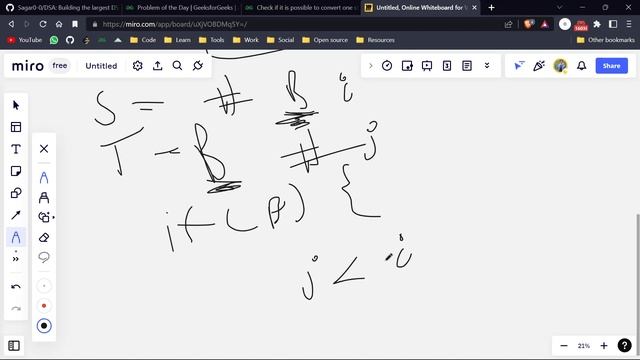Open the YouTube bookmark
Image resolution: width=640 pixels, height=360 pixels.
(x=25, y=40)
